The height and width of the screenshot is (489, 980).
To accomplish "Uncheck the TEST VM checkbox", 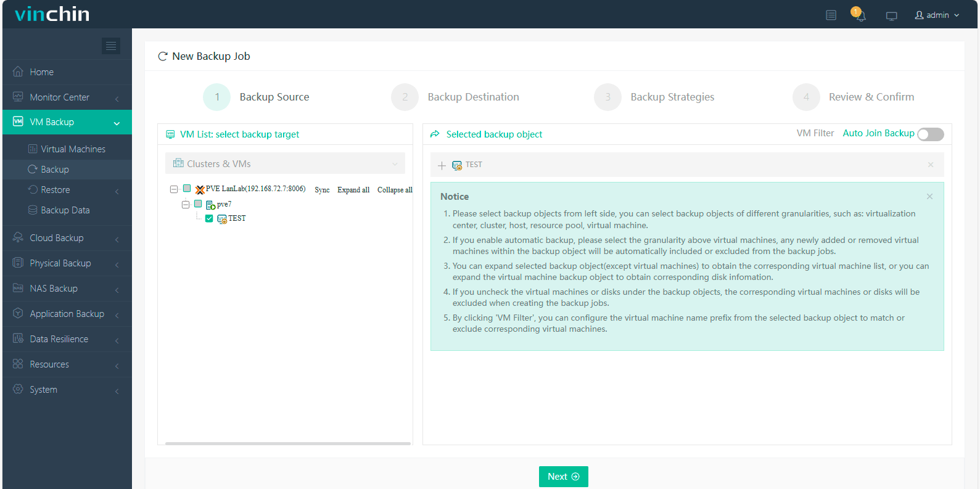I will 209,218.
